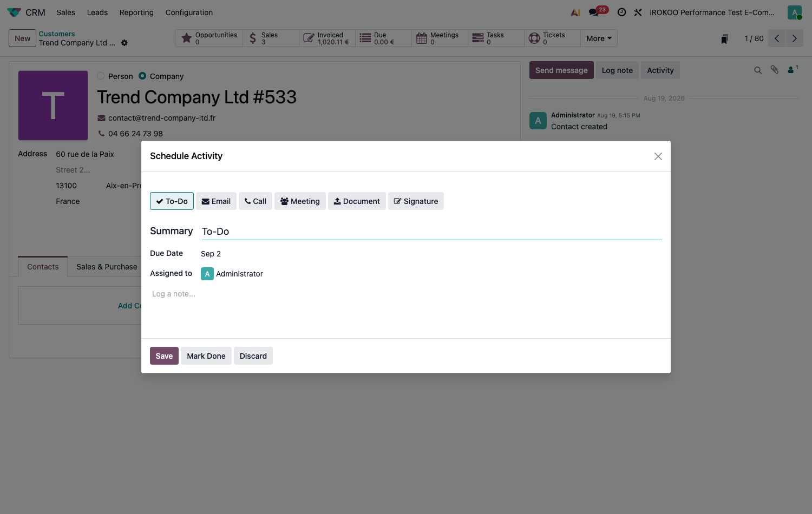Click the bookmark icon near record pager
Image resolution: width=812 pixels, height=514 pixels.
click(724, 39)
